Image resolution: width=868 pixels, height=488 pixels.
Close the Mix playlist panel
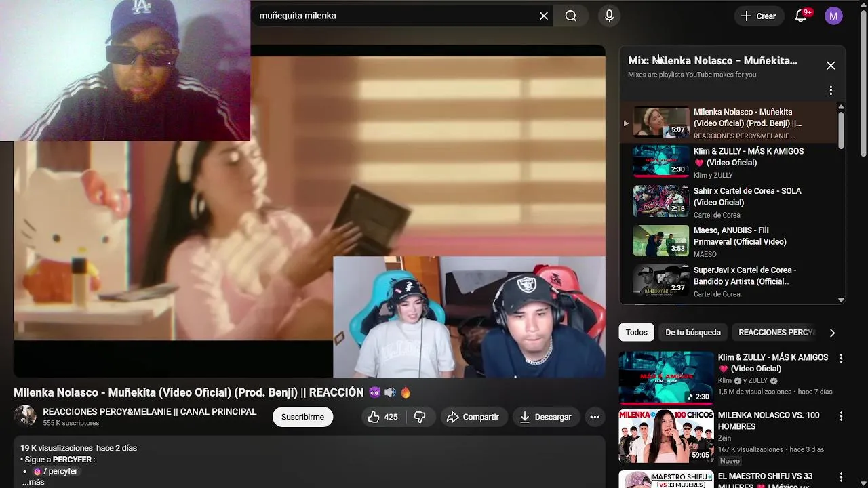[831, 66]
